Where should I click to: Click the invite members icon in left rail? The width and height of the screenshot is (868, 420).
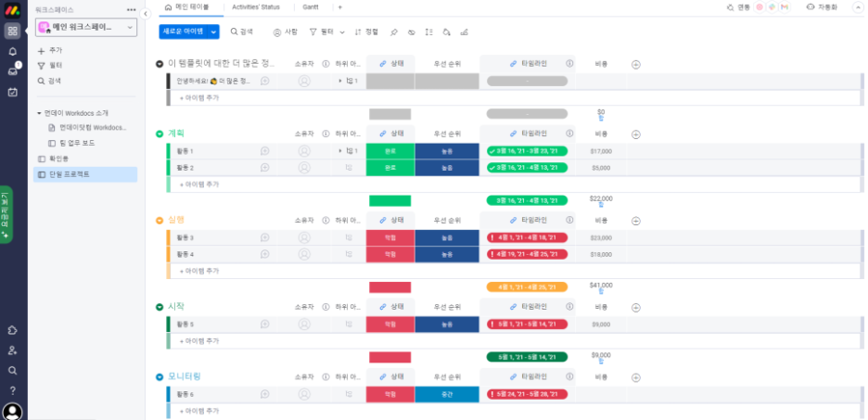(12, 350)
